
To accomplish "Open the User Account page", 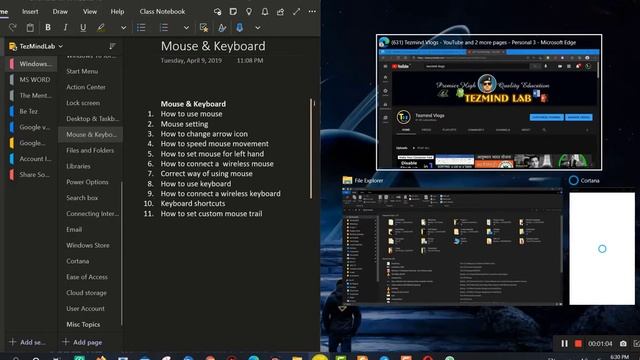I will click(90, 309).
